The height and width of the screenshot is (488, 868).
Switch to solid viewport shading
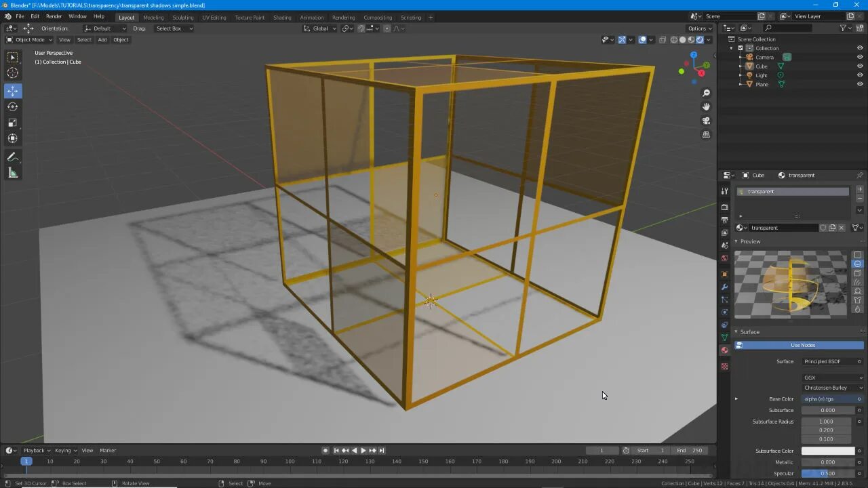(682, 39)
